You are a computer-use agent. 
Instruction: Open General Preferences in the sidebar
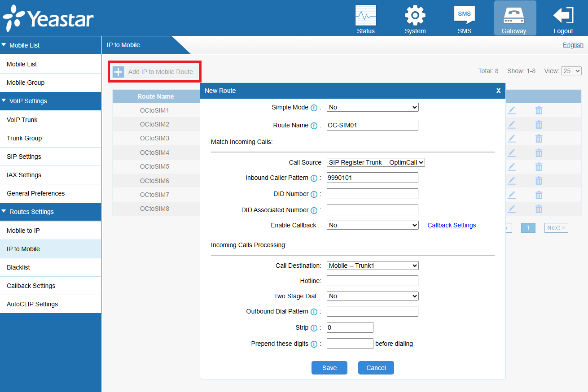point(50,193)
